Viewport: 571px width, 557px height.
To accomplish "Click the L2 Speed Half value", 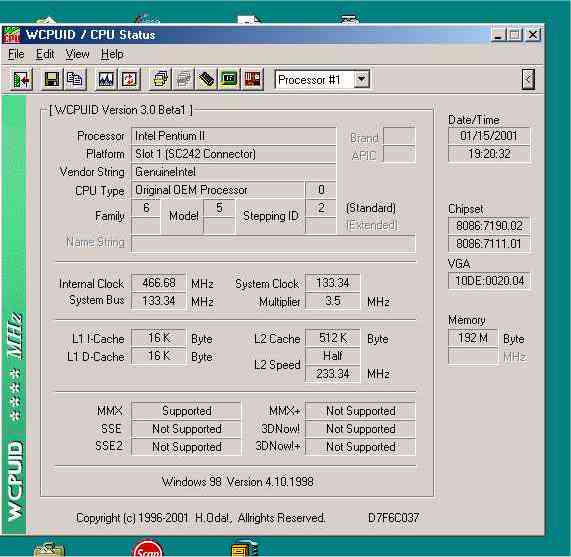I will 332,356.
